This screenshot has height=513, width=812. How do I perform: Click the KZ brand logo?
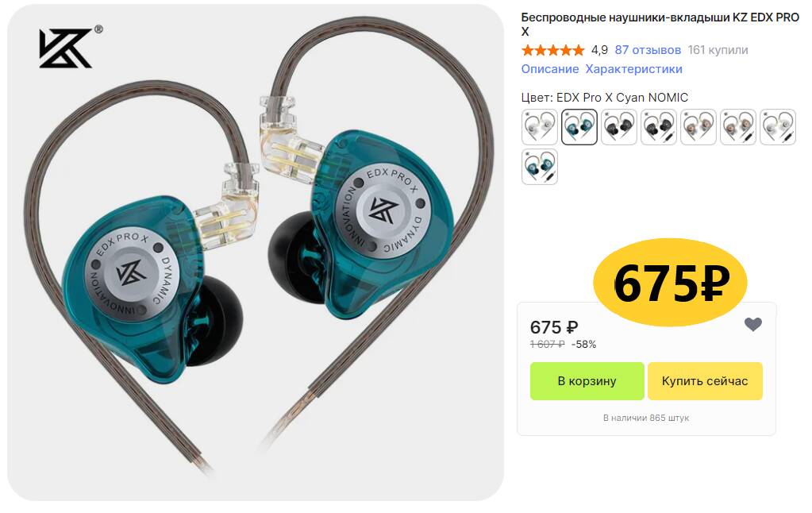(71, 47)
